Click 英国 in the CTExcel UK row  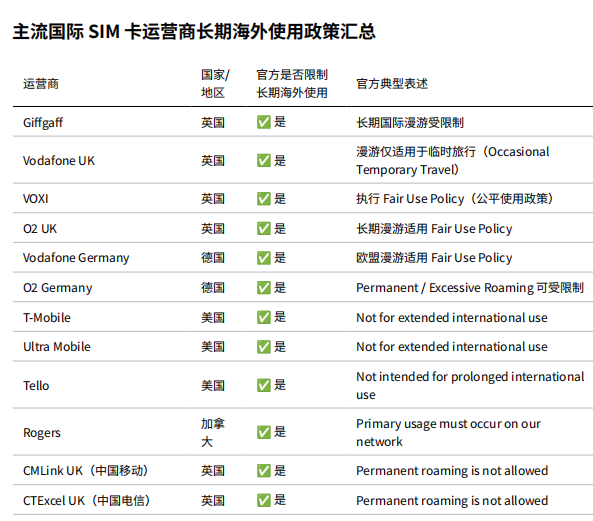click(213, 501)
